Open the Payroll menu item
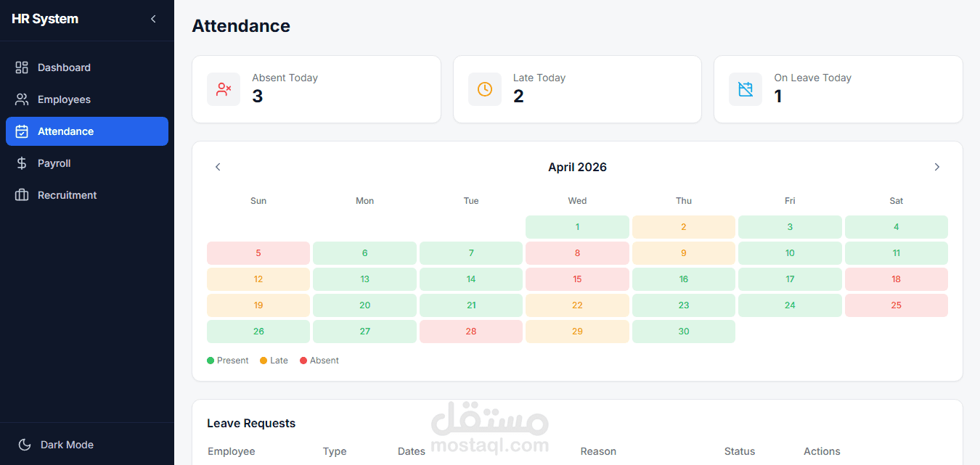 54,163
